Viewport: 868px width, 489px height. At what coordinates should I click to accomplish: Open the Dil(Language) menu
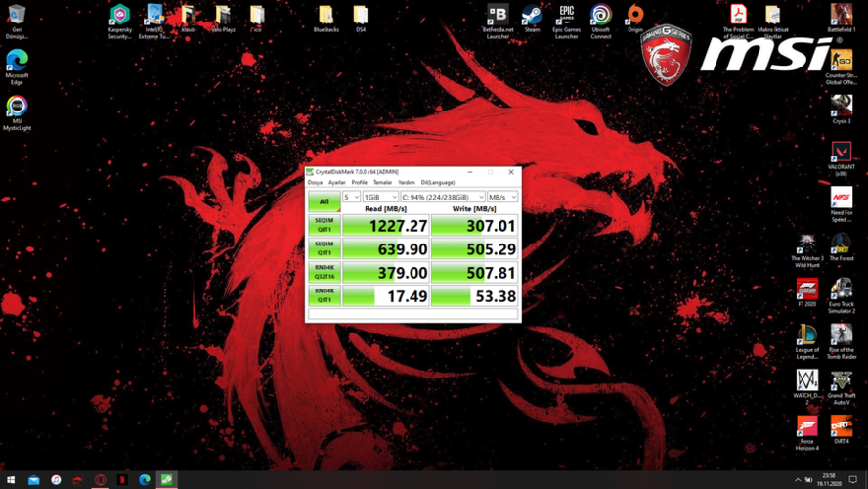pyautogui.click(x=438, y=182)
